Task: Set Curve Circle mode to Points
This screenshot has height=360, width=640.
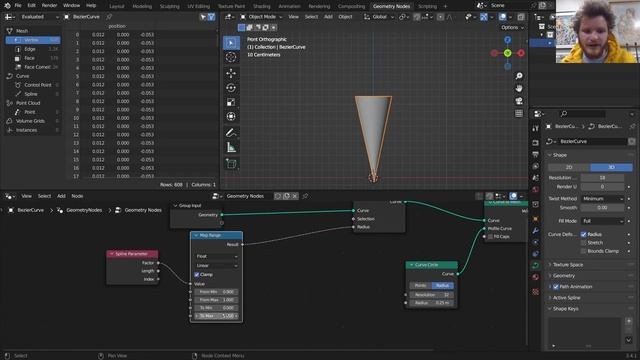Action: (x=420, y=285)
